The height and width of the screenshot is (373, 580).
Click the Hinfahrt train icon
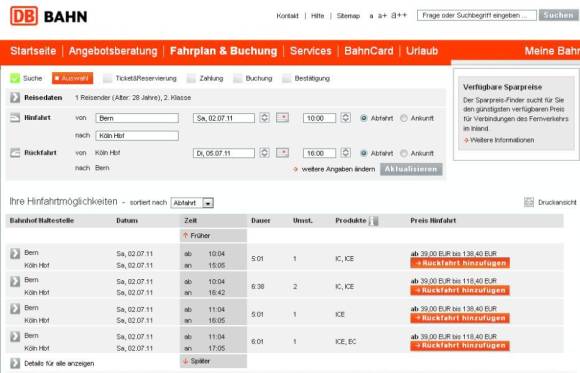tap(15, 118)
